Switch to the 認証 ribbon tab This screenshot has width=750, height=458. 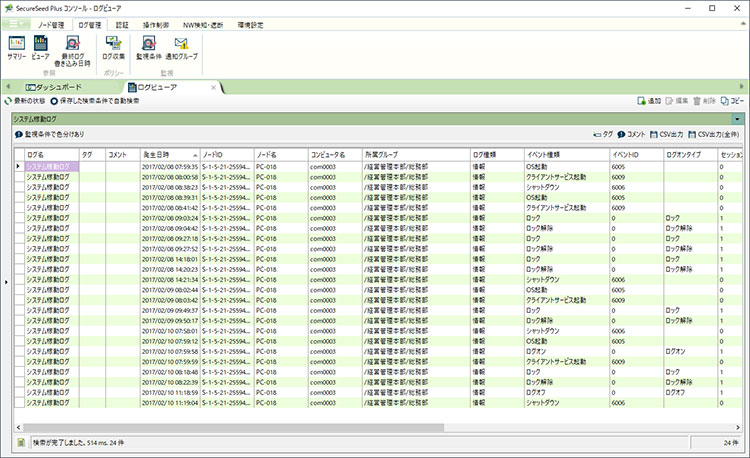[x=122, y=25]
